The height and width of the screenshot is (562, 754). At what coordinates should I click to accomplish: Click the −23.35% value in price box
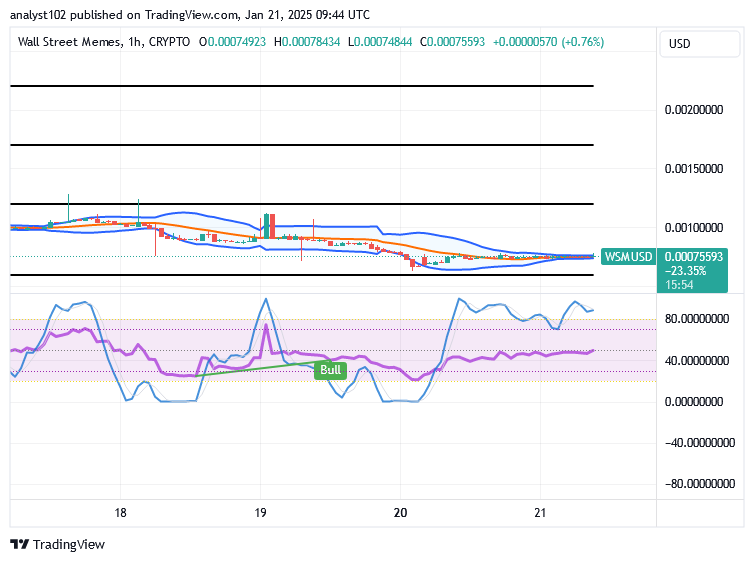coord(685,271)
